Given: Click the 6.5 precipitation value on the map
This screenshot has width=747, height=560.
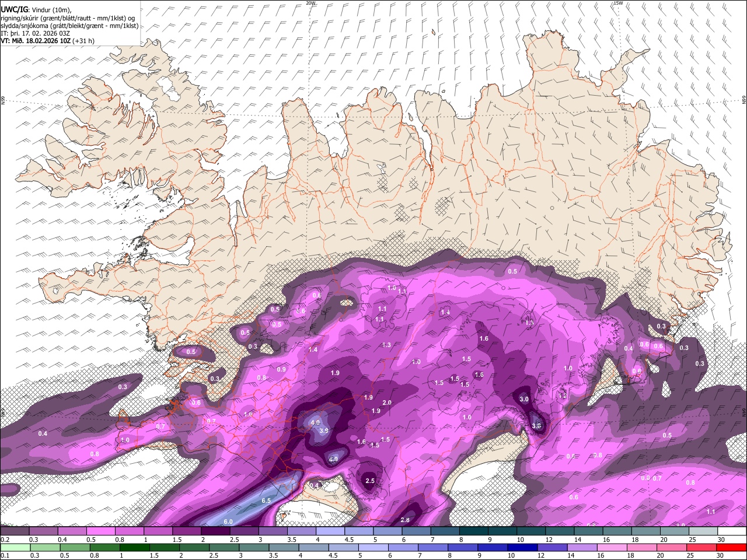Looking at the screenshot, I should 266,501.
